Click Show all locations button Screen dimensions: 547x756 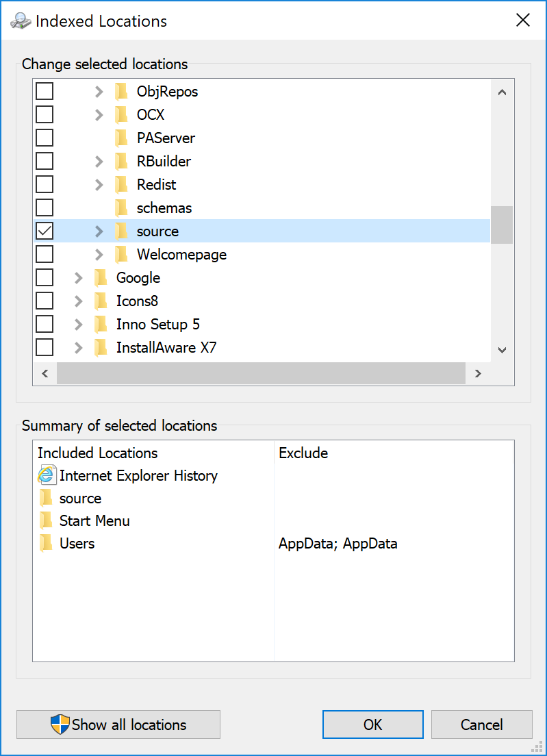(118, 724)
